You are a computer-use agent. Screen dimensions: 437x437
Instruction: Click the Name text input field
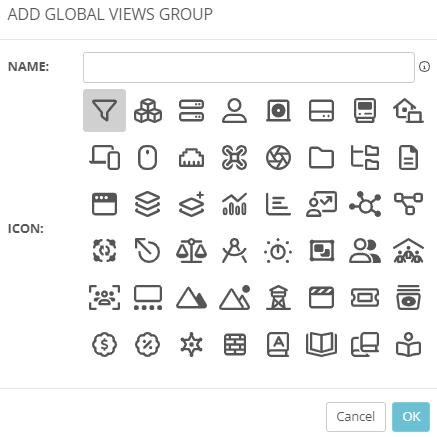coord(249,67)
